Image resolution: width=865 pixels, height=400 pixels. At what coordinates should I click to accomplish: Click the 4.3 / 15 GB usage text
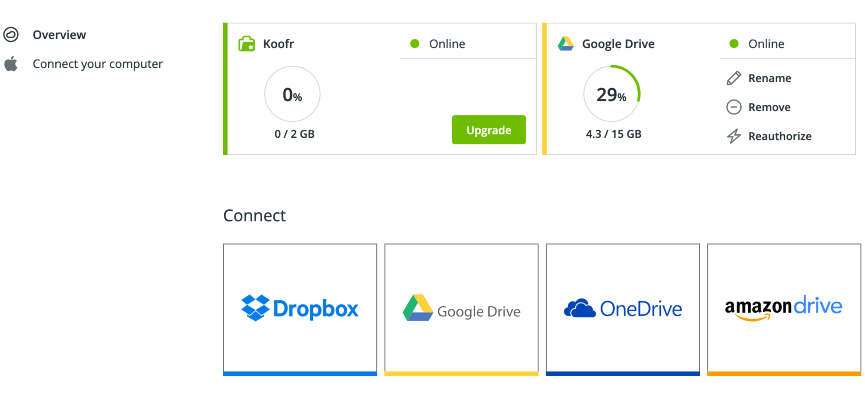click(x=613, y=134)
